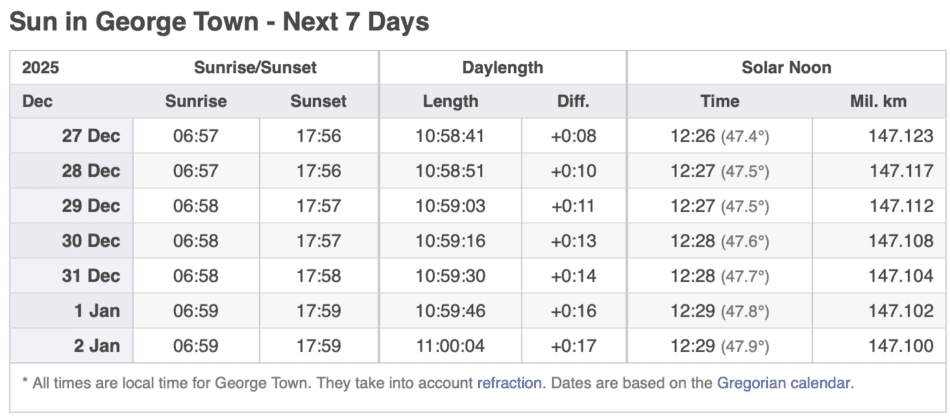Select the 31 Dec row date
The image size is (950, 420).
coord(91,276)
